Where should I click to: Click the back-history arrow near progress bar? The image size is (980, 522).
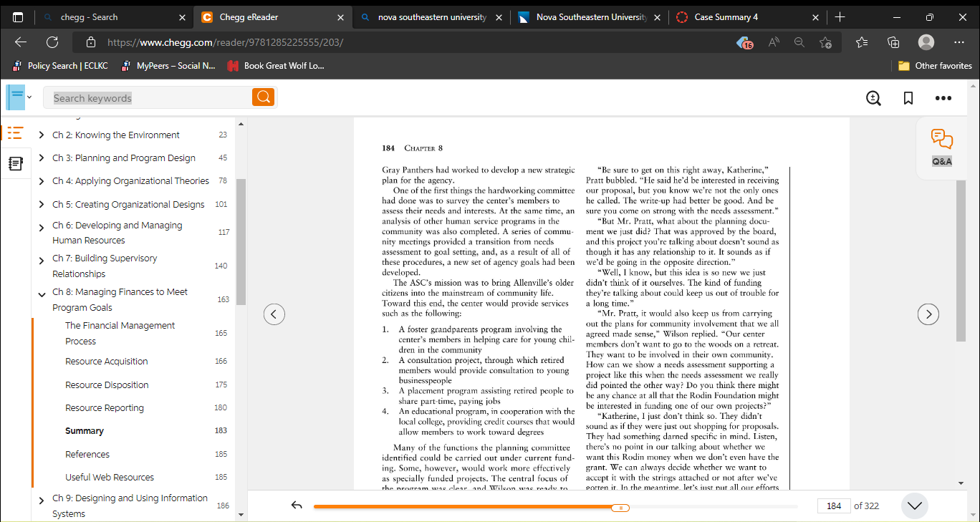point(297,506)
